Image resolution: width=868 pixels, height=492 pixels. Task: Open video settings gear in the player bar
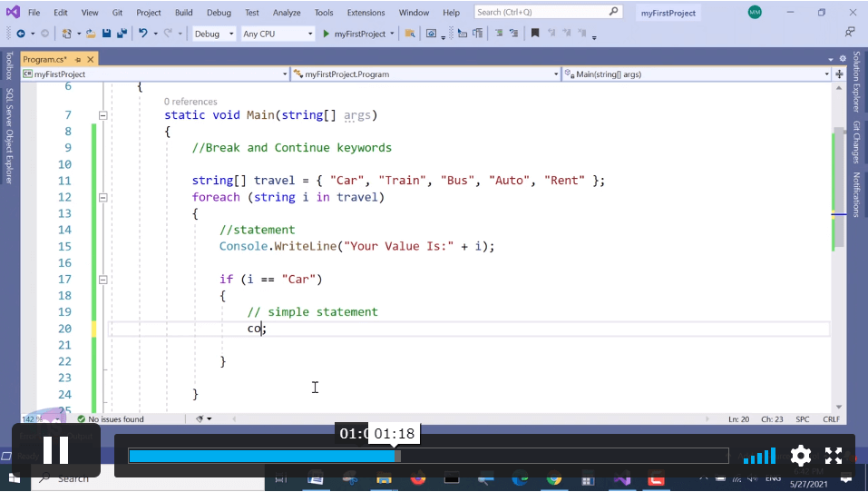point(801,456)
